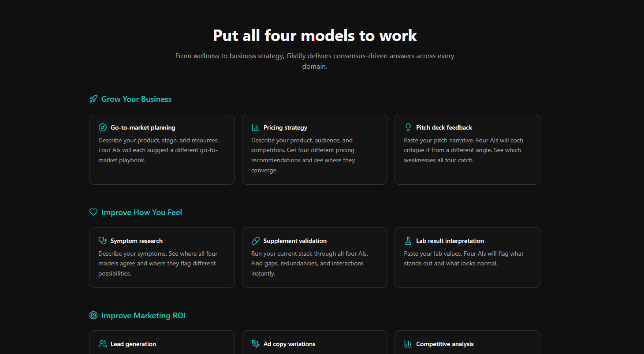This screenshot has height=354, width=644.
Task: Click the stethoscope icon on Symptom research
Action: [x=103, y=241]
